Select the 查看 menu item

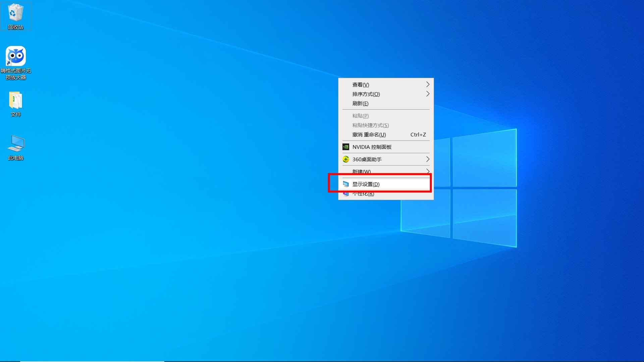tap(361, 84)
